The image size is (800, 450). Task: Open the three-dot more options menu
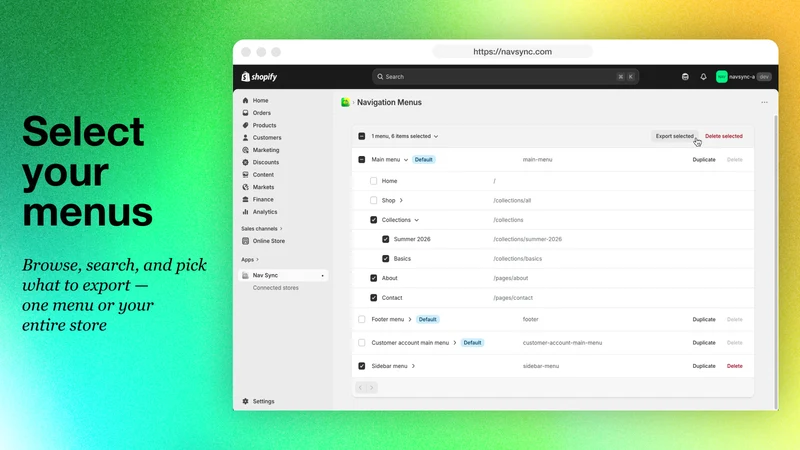[x=764, y=102]
